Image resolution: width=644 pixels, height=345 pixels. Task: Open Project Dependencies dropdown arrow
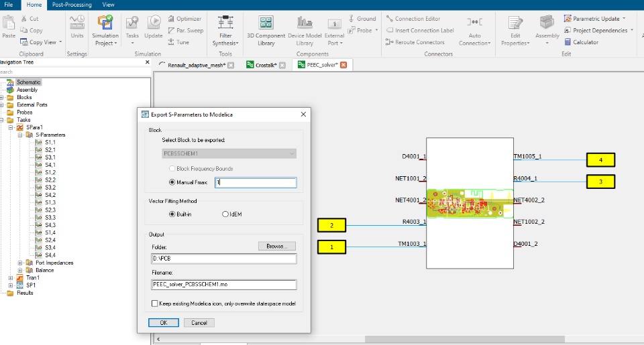[632, 30]
